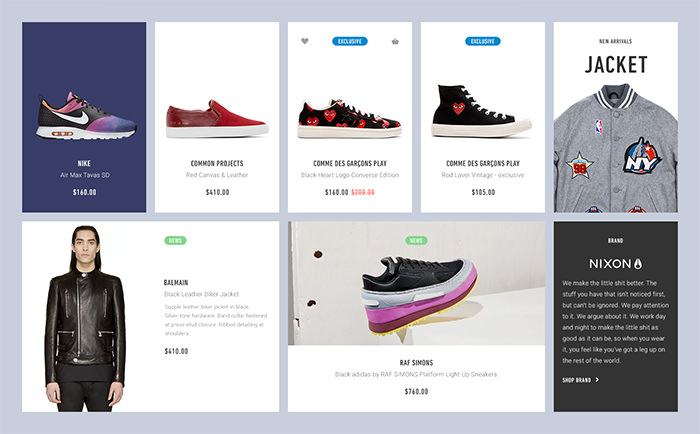
Task: Click the Exclusive badge on Rod Laver Vintage card
Action: [483, 41]
